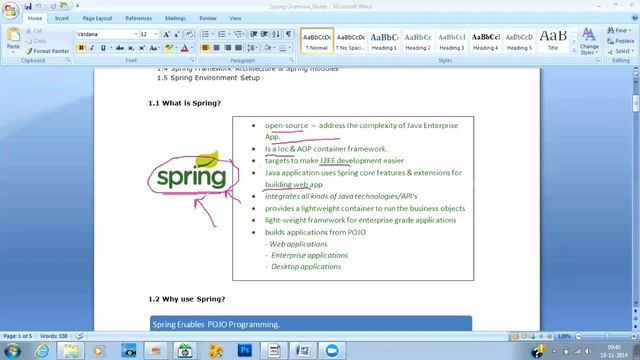Switch to the Page Layout tab
640x360 pixels.
[x=97, y=18]
